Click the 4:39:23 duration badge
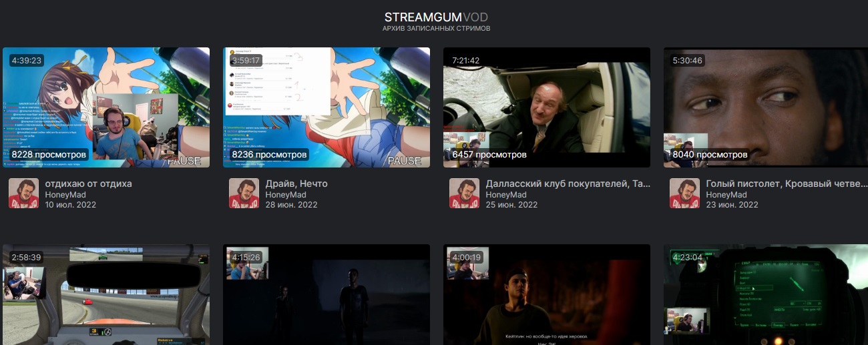Screen dimensions: 868x345 click(x=27, y=60)
